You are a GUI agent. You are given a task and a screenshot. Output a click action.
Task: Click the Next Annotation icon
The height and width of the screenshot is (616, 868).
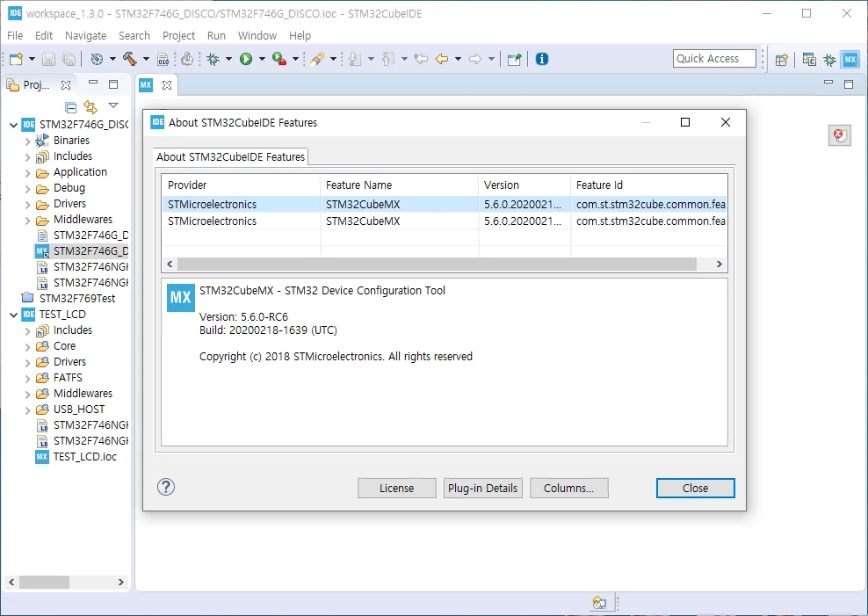(x=355, y=59)
